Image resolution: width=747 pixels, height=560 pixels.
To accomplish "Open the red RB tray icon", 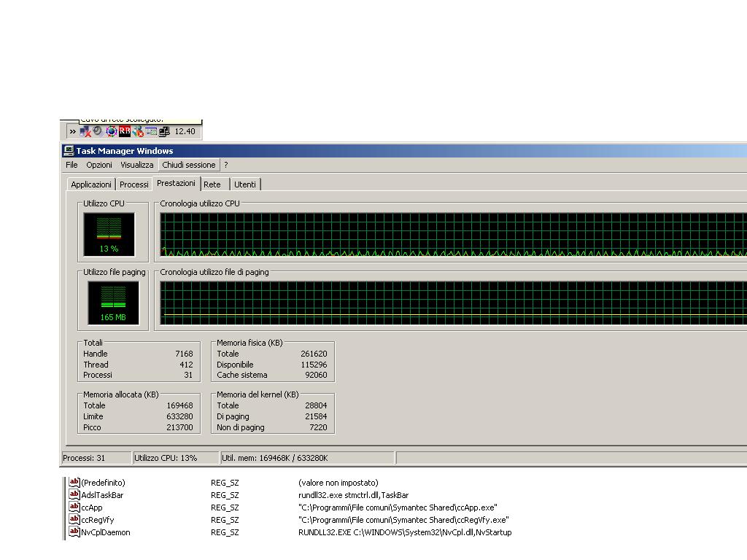I will (x=124, y=131).
